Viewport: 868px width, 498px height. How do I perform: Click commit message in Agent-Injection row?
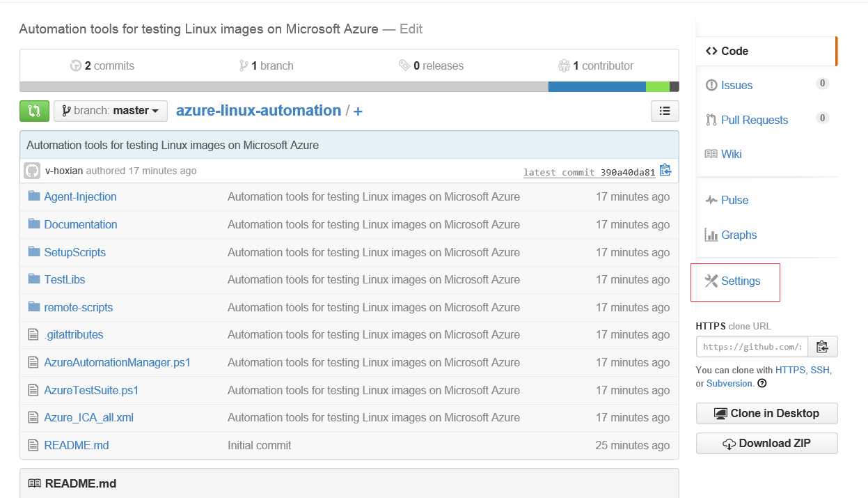point(374,196)
